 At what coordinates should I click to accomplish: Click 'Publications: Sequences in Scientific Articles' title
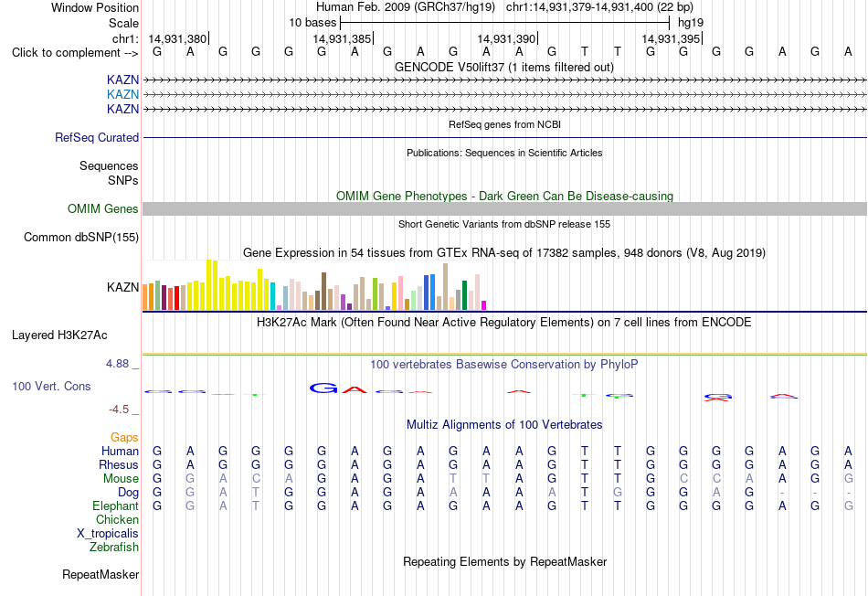(504, 153)
